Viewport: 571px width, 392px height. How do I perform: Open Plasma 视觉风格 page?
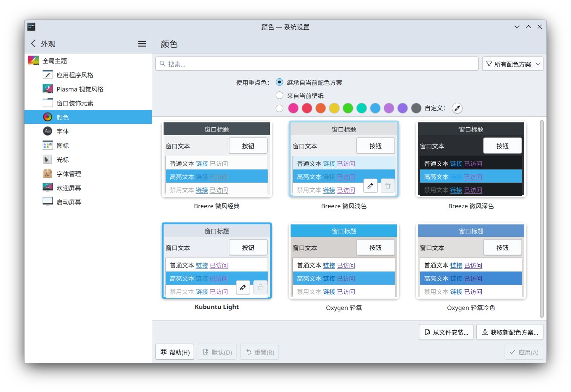[x=88, y=89]
